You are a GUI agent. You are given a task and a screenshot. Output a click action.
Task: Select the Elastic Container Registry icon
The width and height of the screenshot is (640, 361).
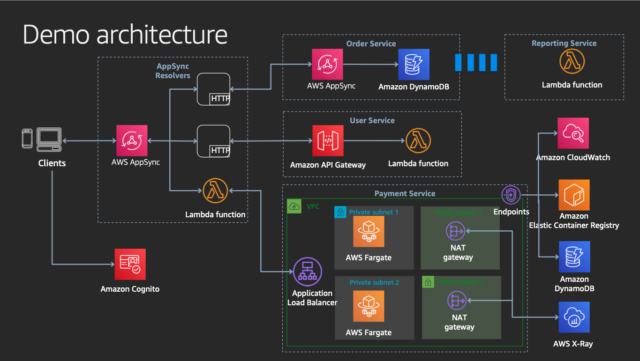pos(574,195)
